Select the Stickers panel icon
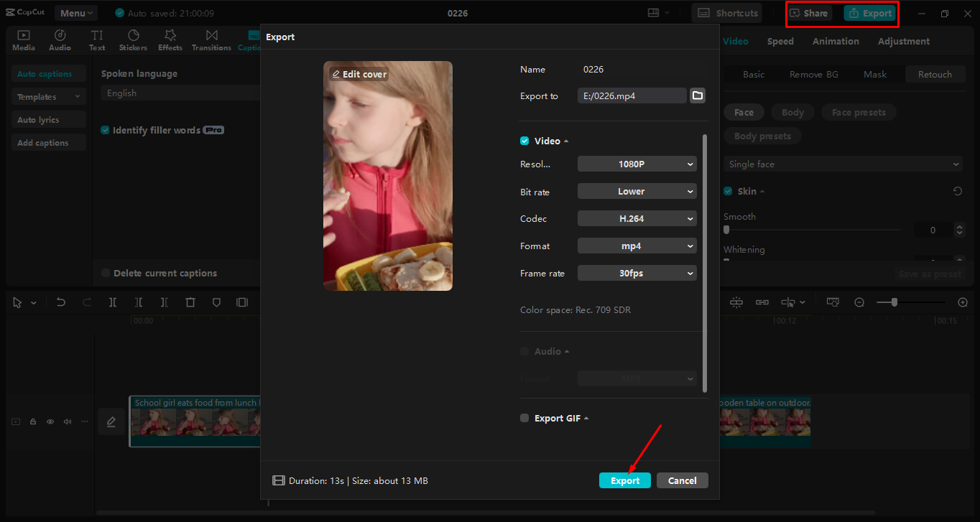 click(x=133, y=39)
